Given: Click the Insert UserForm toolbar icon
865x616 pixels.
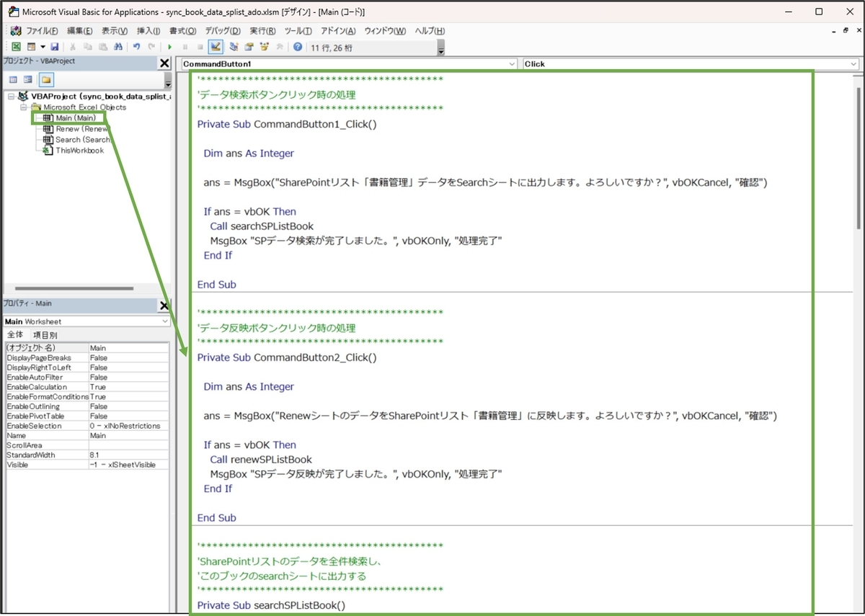Looking at the screenshot, I should click(31, 47).
